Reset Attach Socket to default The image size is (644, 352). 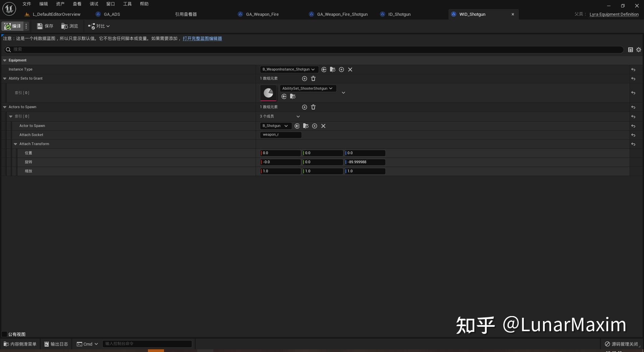coord(633,135)
